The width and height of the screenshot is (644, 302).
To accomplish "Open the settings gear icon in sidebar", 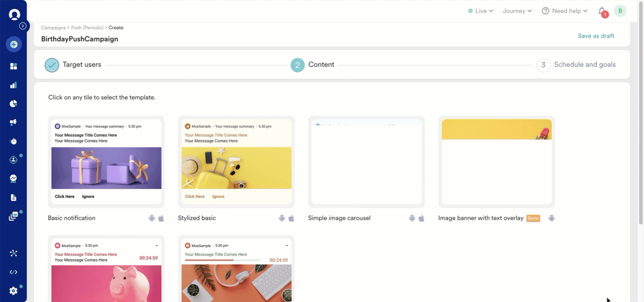I will [13, 291].
